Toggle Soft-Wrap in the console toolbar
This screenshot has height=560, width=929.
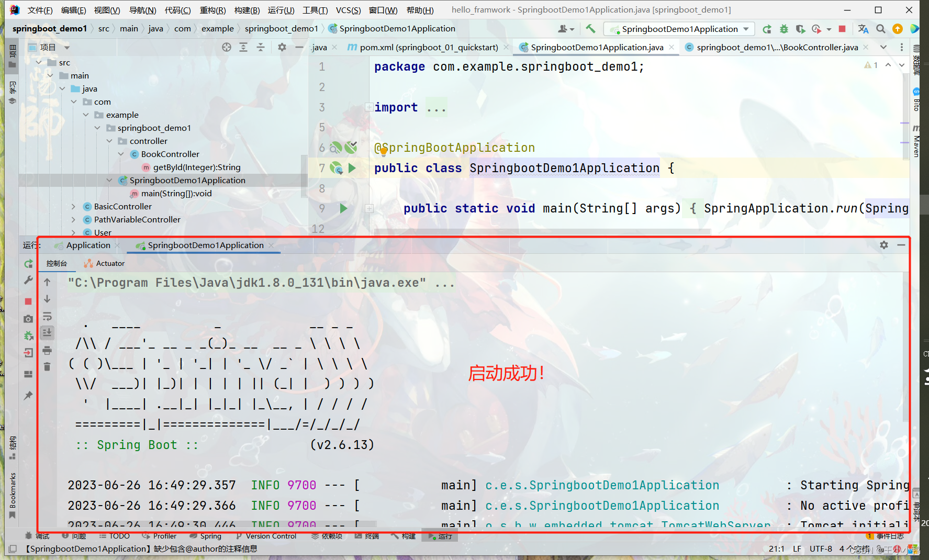pyautogui.click(x=47, y=316)
